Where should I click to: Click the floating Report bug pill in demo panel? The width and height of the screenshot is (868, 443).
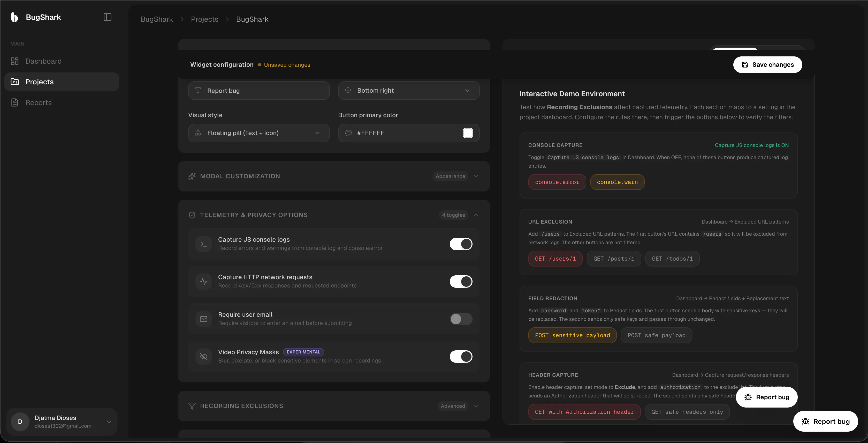[x=767, y=397]
